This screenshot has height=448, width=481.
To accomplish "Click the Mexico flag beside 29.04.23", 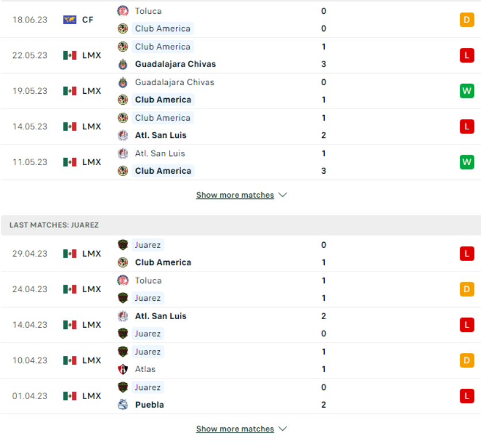I will (70, 253).
